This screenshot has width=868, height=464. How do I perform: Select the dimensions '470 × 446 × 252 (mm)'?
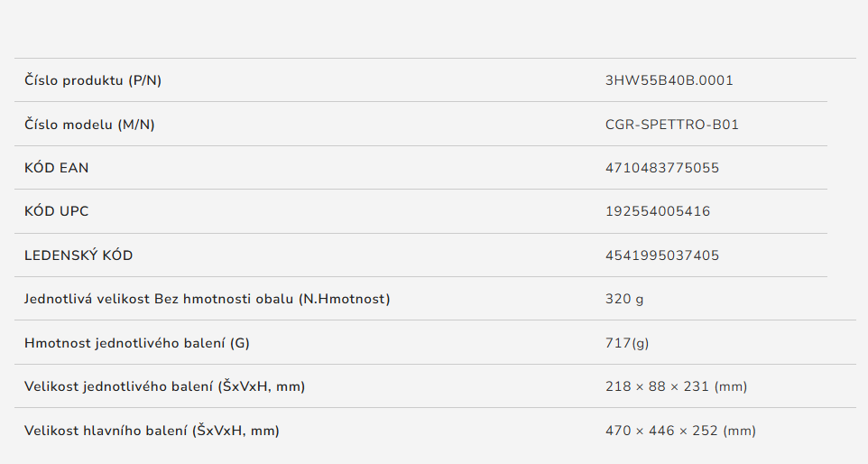679,431
